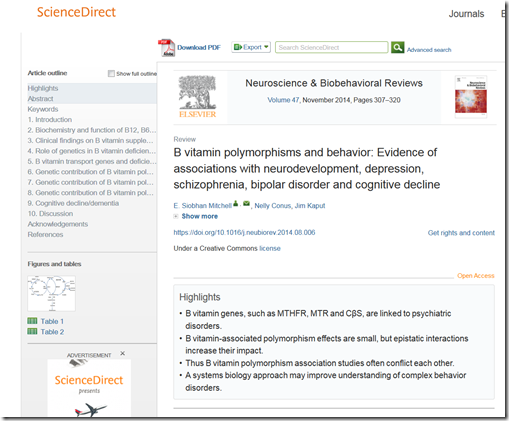The width and height of the screenshot is (509, 421).
Task: Expand Show more author details
Action: point(199,216)
